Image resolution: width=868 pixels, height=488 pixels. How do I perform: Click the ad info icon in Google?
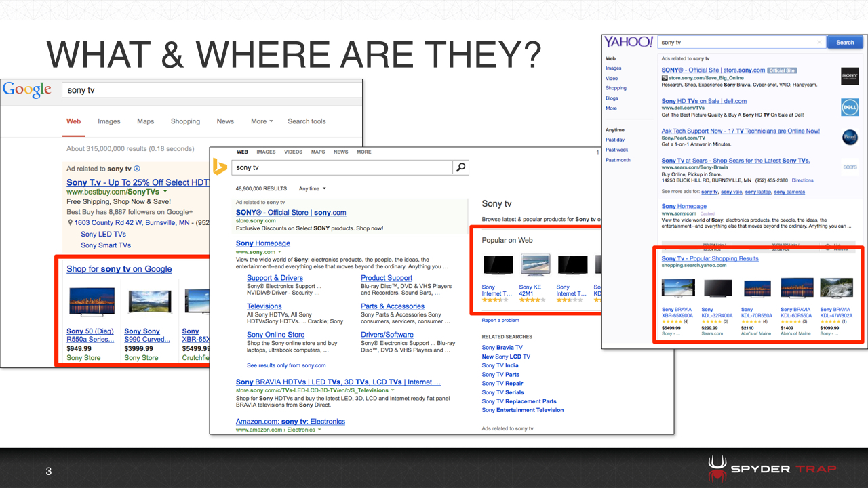pos(137,169)
